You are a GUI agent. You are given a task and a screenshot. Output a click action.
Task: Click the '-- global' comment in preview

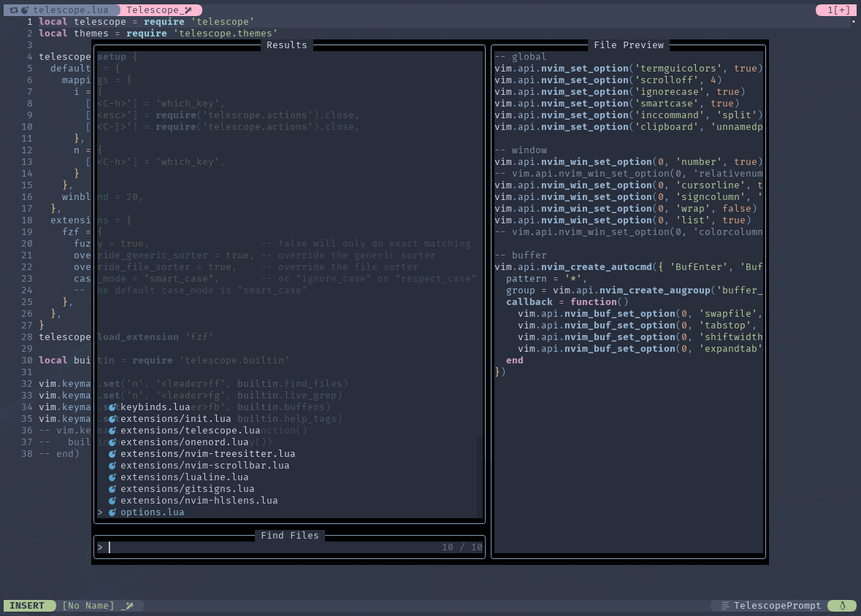coord(520,56)
